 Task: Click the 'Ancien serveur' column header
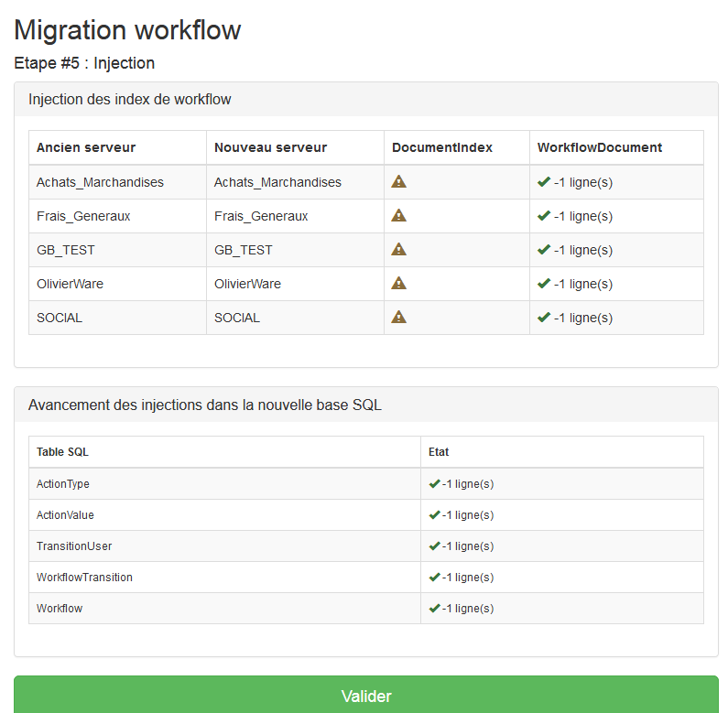86,147
